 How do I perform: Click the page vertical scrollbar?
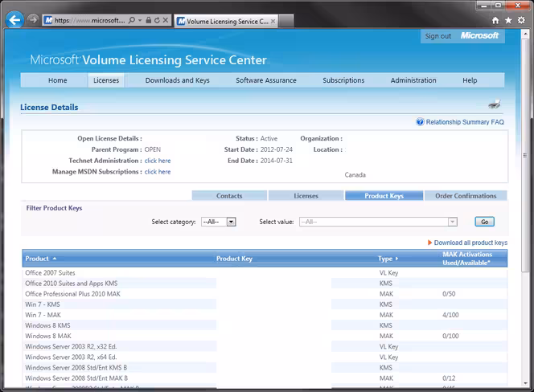point(525,207)
